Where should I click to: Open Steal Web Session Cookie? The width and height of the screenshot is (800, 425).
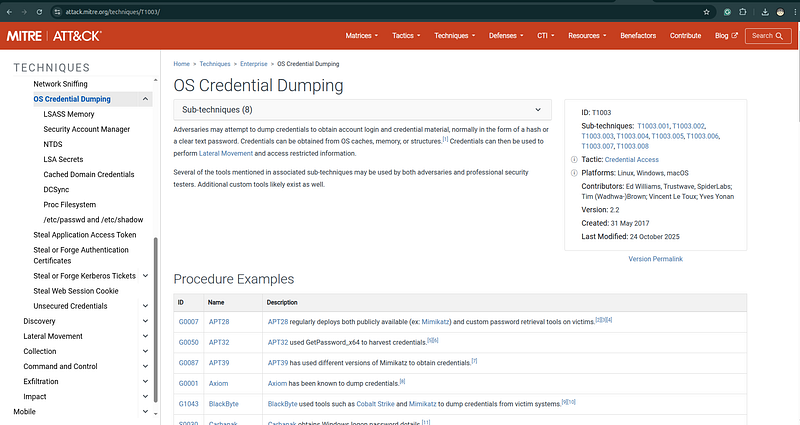(76, 291)
